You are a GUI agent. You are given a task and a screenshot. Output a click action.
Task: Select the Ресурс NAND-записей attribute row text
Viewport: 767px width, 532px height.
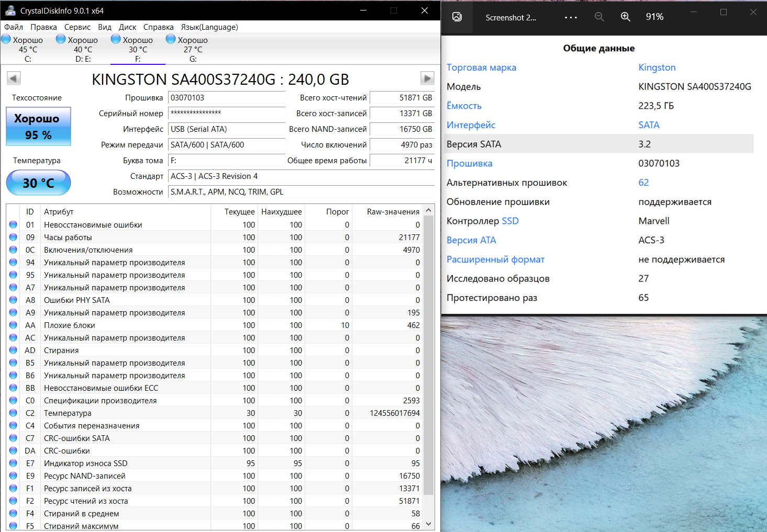pos(85,476)
